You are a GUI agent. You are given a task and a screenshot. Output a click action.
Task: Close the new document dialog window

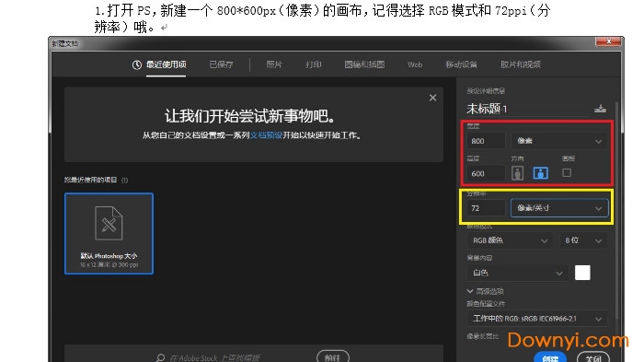coord(608,41)
